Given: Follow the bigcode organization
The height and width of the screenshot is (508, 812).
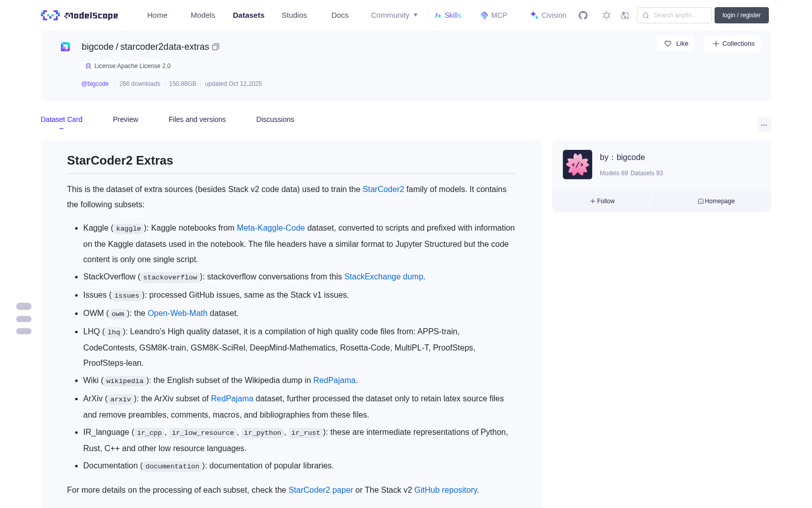Looking at the screenshot, I should click(x=602, y=201).
